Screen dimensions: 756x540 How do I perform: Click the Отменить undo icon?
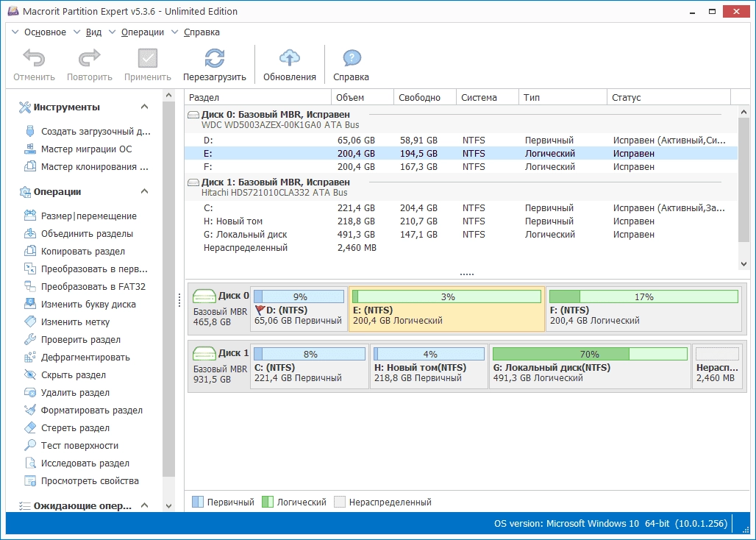(x=34, y=58)
